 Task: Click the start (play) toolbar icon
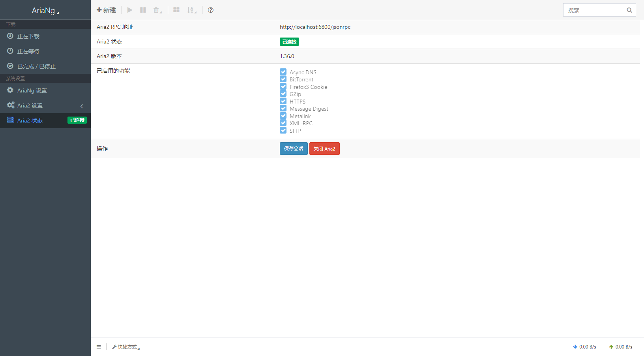pyautogui.click(x=130, y=10)
